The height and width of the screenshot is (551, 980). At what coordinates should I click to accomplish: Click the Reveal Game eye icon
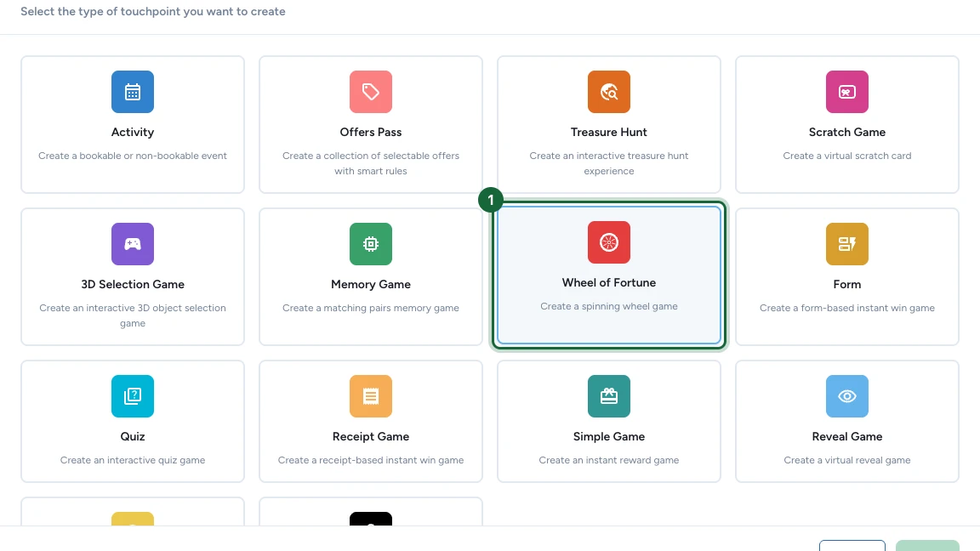847,396
